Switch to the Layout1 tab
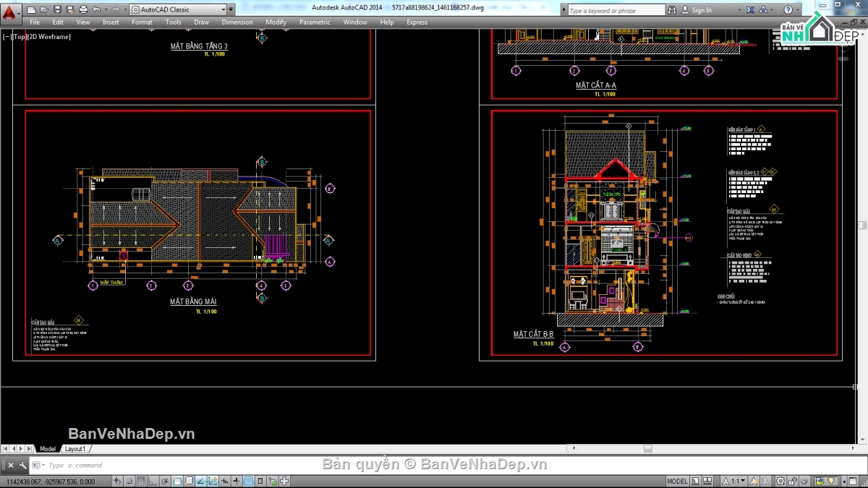 point(75,449)
